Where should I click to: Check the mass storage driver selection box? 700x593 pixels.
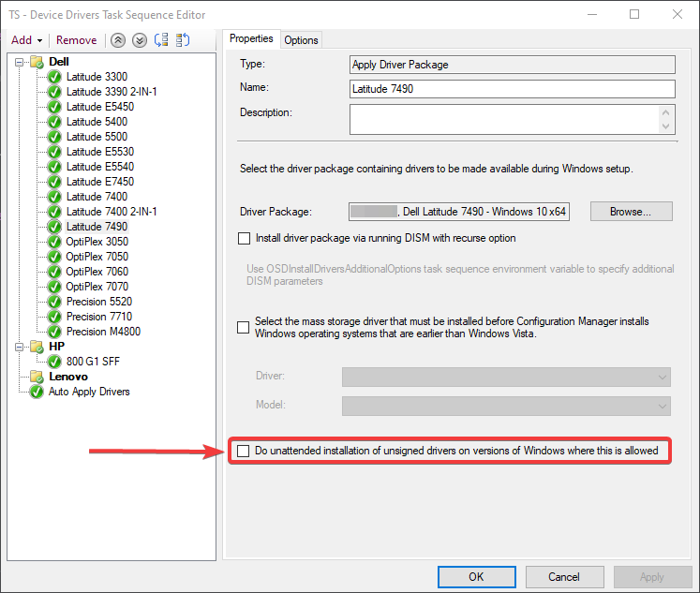pyautogui.click(x=244, y=328)
